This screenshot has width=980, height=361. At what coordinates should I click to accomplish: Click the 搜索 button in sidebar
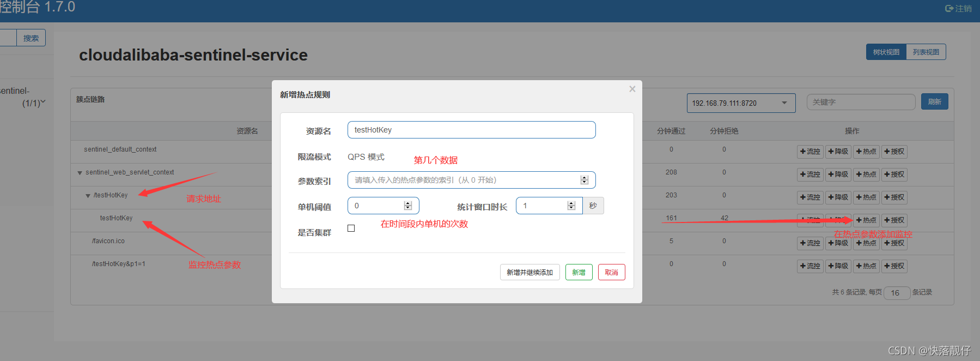[31, 38]
